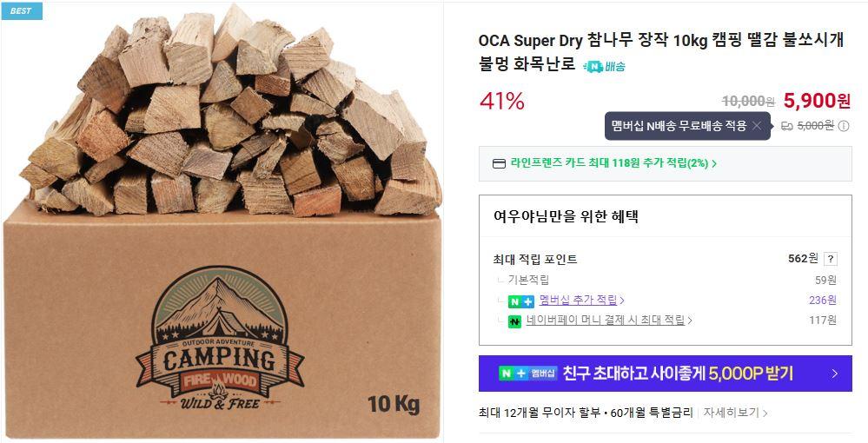
Task: Click the delivery truck icon
Action: (786, 126)
